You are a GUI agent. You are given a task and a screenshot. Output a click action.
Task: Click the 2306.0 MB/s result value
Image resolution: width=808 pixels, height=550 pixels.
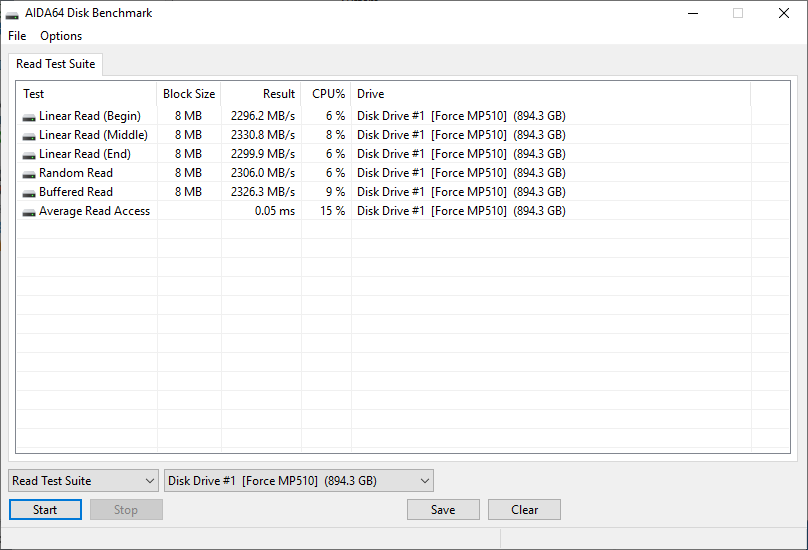[263, 173]
